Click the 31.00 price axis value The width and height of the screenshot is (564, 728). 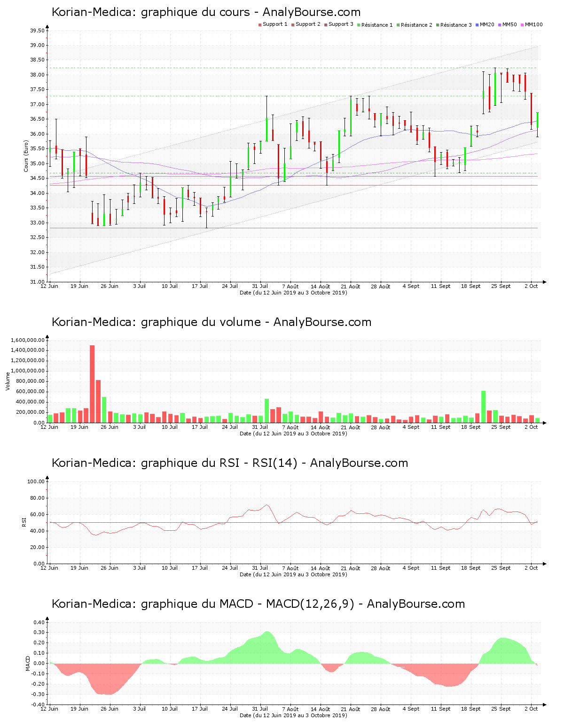pos(38,282)
